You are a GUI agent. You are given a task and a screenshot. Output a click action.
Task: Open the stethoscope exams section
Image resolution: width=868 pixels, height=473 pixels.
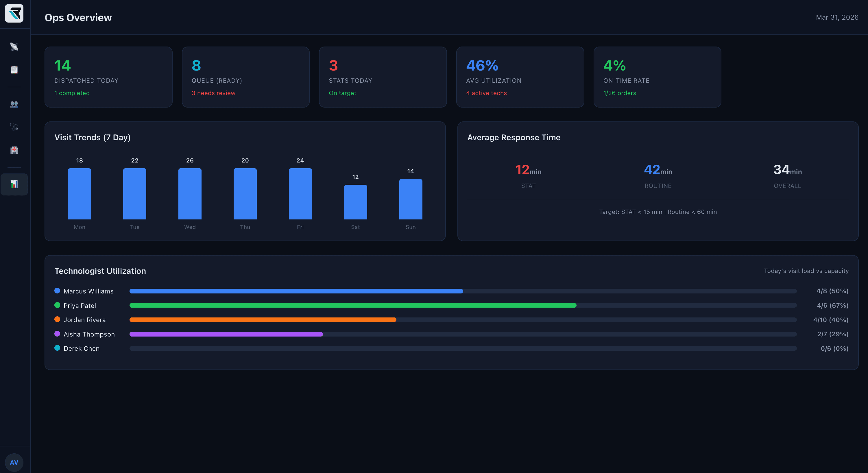coord(14,126)
